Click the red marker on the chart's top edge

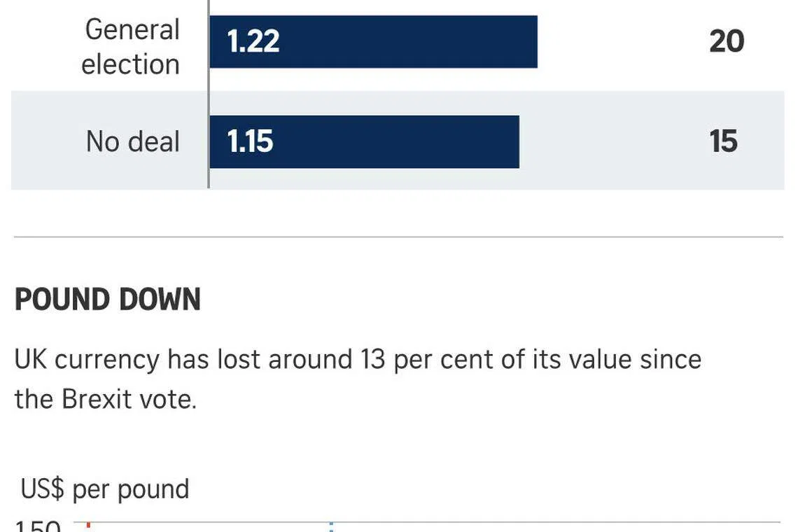coord(89,525)
